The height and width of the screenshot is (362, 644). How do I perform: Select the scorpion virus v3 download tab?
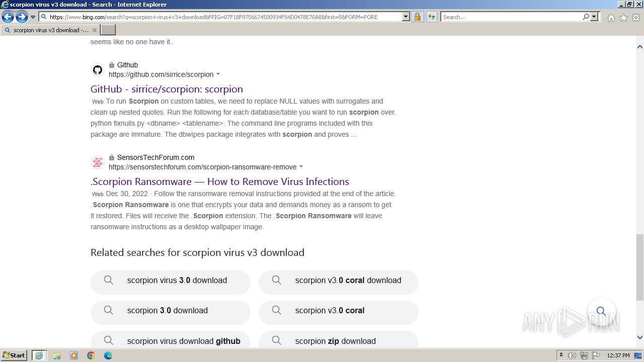(x=50, y=30)
